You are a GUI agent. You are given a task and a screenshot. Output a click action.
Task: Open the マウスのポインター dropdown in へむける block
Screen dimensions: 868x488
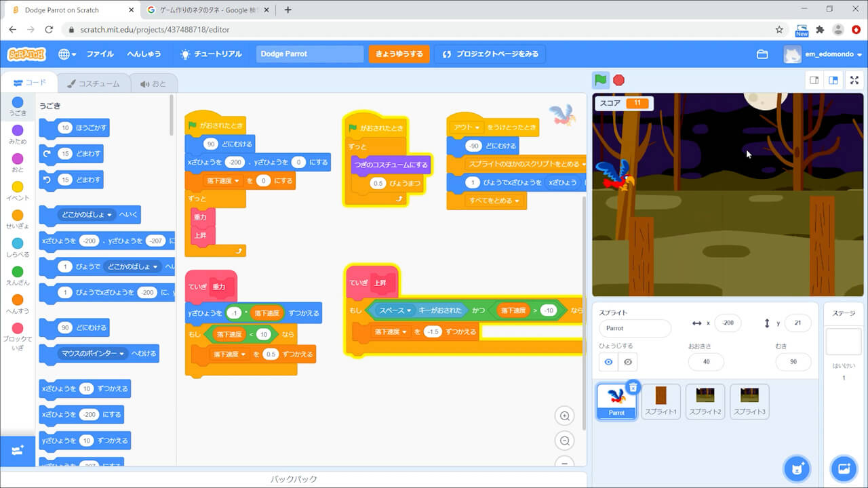point(94,353)
